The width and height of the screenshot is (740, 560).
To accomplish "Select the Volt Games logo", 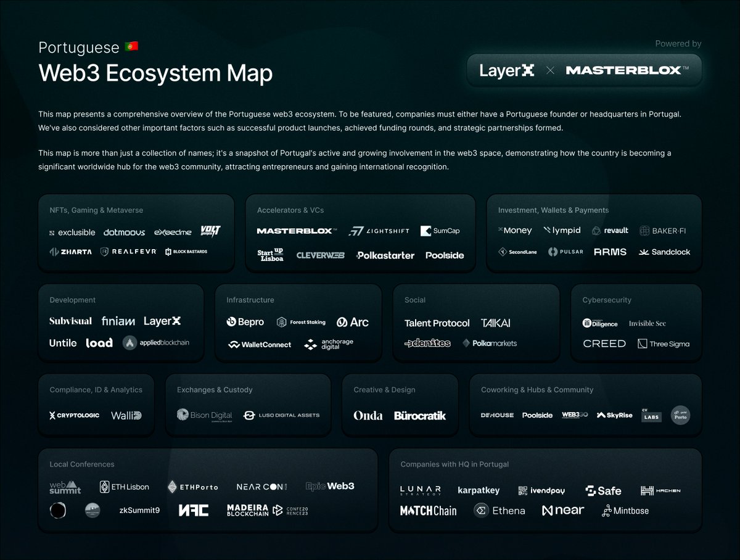I will point(210,231).
